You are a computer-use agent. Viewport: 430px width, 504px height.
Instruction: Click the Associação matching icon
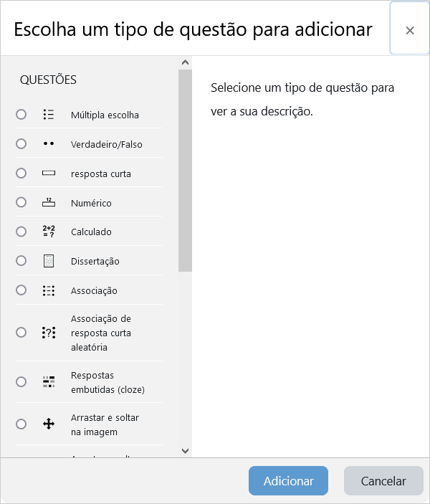[x=49, y=290]
